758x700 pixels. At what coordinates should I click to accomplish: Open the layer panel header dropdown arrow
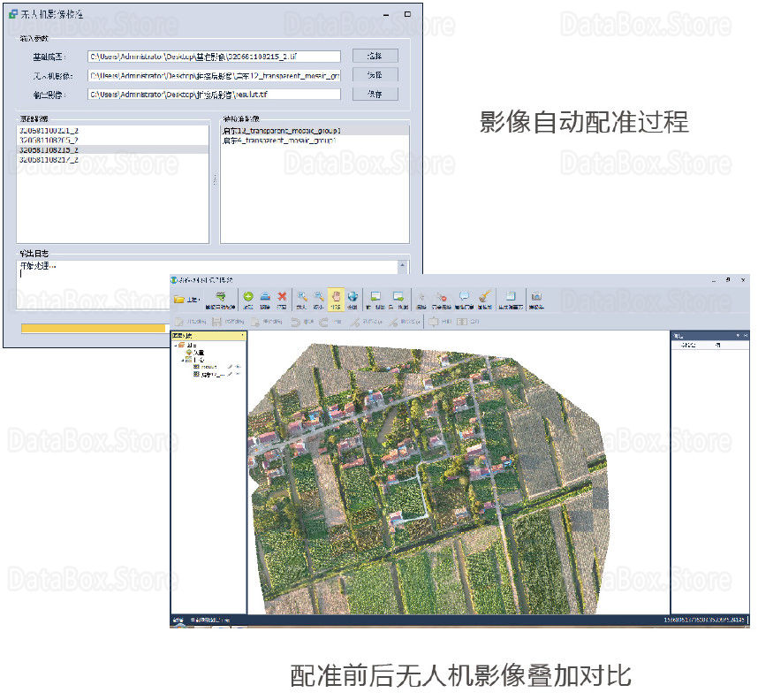point(242,335)
